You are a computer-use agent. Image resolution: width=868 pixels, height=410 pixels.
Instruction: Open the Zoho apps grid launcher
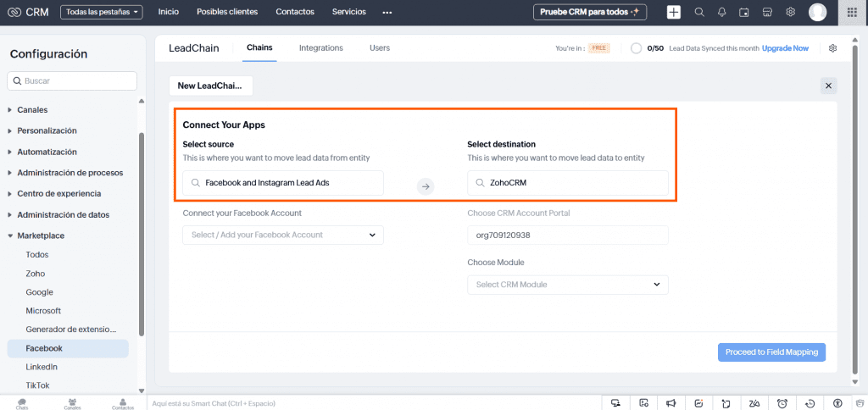[x=852, y=12]
